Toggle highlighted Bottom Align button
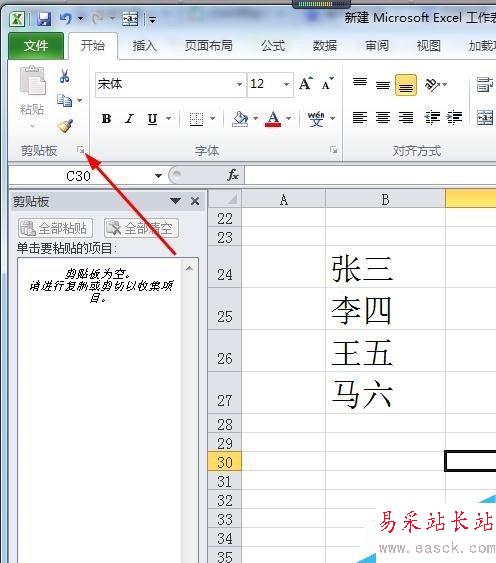The height and width of the screenshot is (563, 496). click(x=406, y=85)
